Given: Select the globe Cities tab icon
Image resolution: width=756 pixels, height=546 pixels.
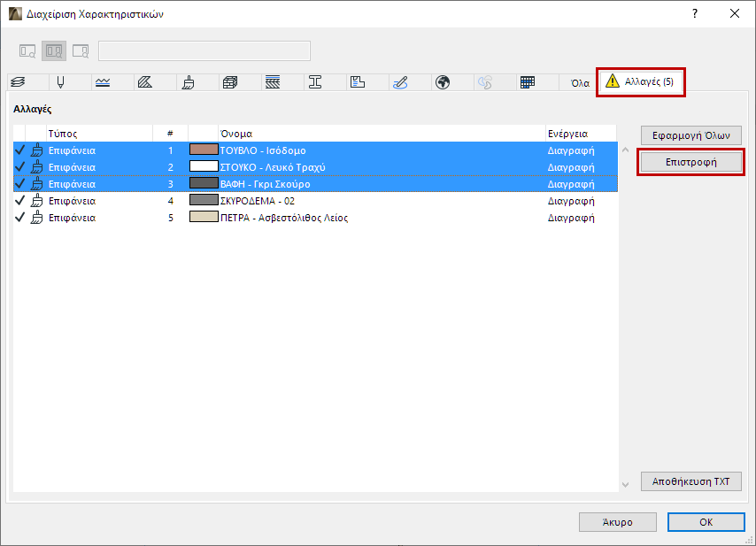Looking at the screenshot, I should (442, 82).
